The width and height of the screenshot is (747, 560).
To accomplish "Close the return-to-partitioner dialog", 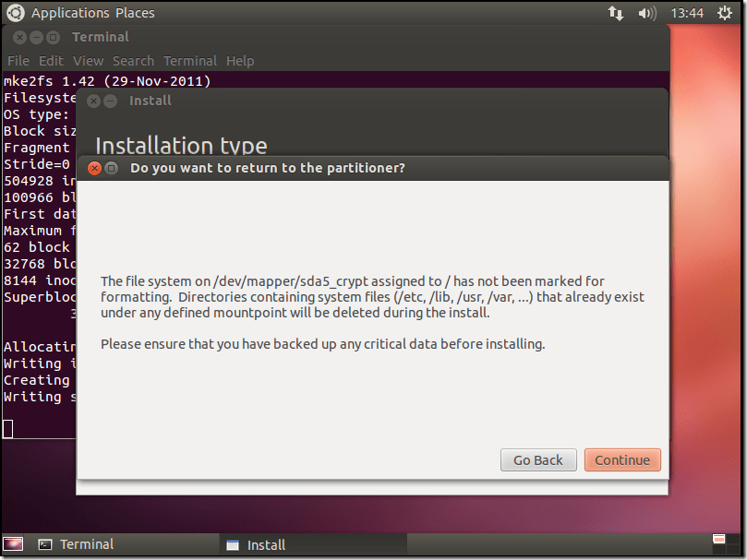I will tap(93, 168).
